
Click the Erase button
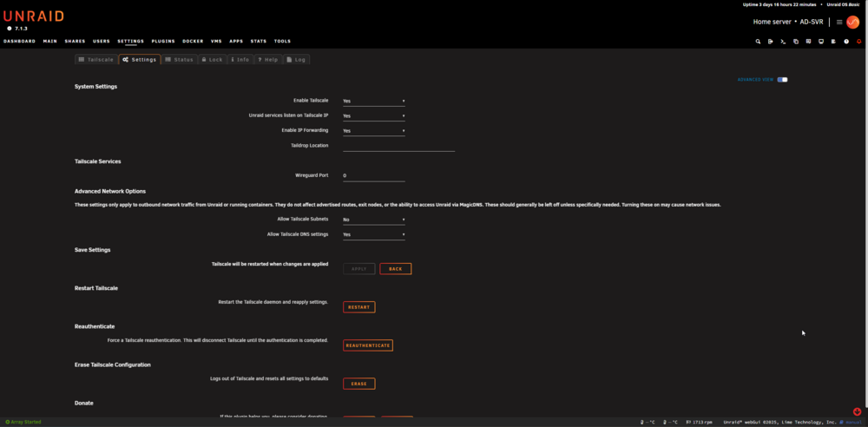point(359,384)
